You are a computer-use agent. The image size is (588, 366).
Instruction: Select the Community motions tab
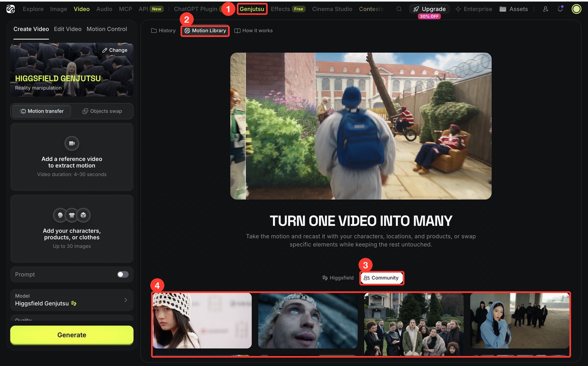[x=381, y=278]
